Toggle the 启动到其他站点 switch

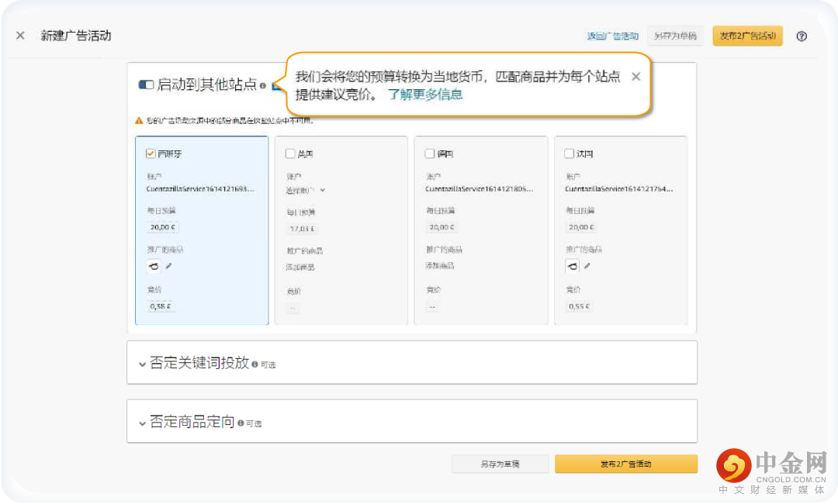(x=146, y=85)
